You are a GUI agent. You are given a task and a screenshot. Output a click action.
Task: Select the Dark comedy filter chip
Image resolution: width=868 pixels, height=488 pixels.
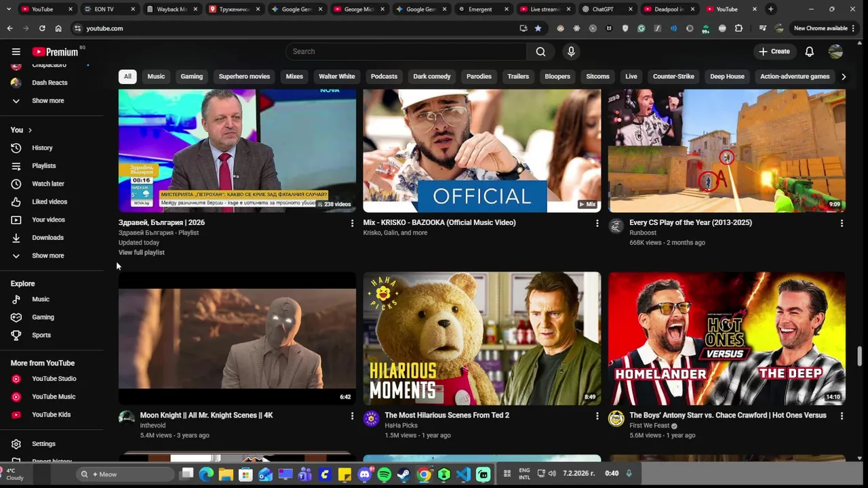[x=432, y=77]
